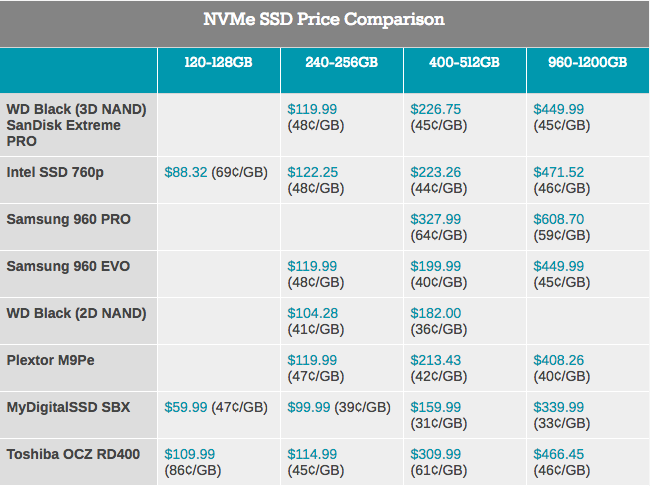This screenshot has height=486, width=650.
Task: Click the Samsung 960 EVO row label
Action: tap(68, 267)
